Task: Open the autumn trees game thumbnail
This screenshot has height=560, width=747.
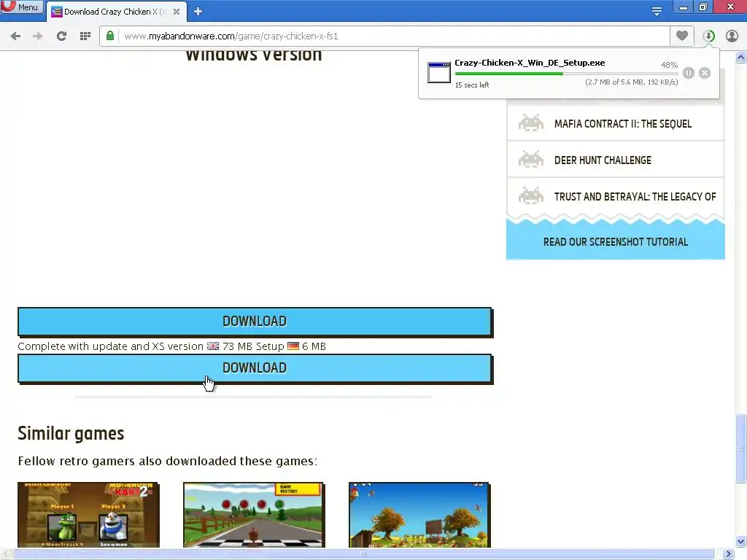Action: click(419, 515)
